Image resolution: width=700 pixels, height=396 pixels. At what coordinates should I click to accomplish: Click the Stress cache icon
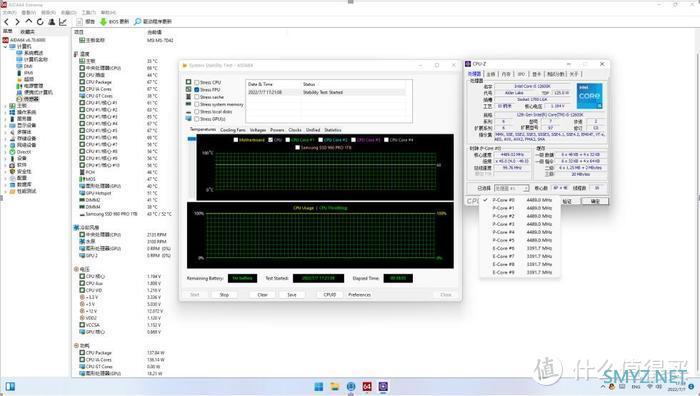click(188, 96)
